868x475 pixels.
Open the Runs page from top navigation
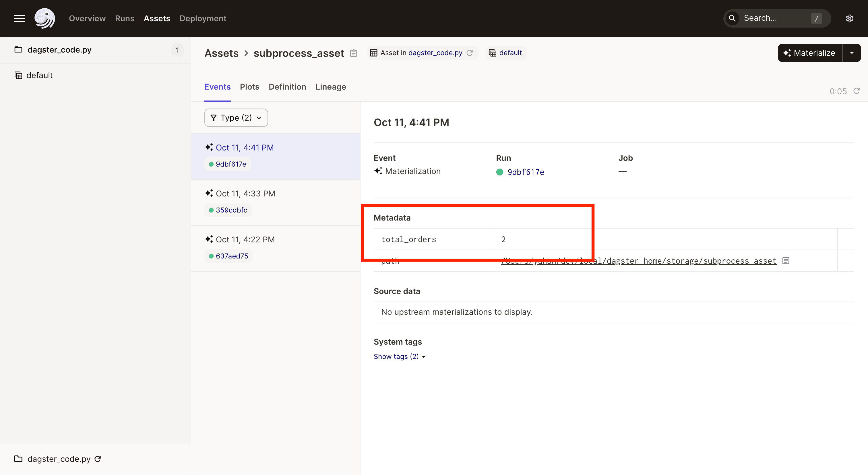[125, 18]
